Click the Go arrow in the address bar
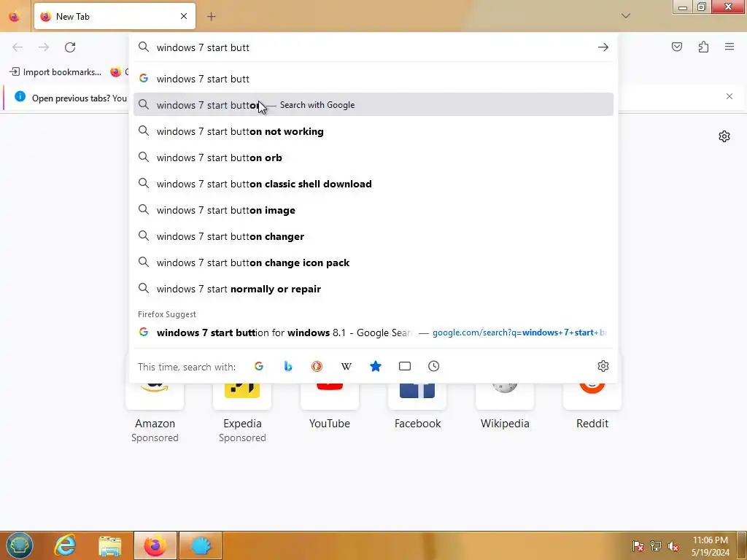The width and height of the screenshot is (747, 560). tap(603, 47)
